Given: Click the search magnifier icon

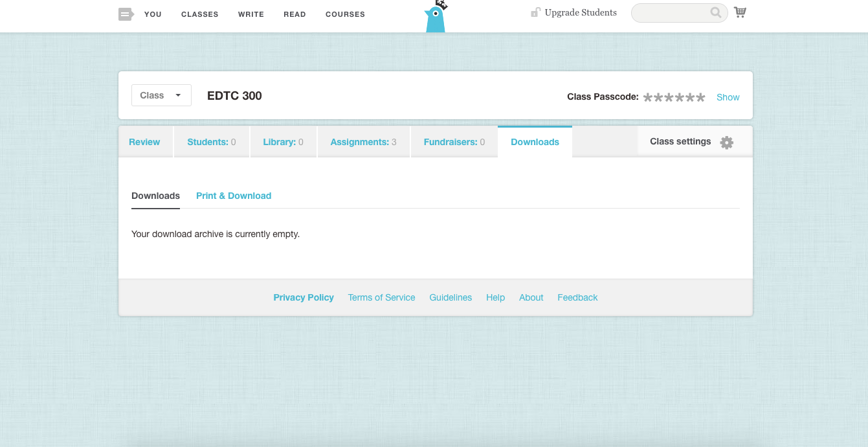Looking at the screenshot, I should coord(715,12).
